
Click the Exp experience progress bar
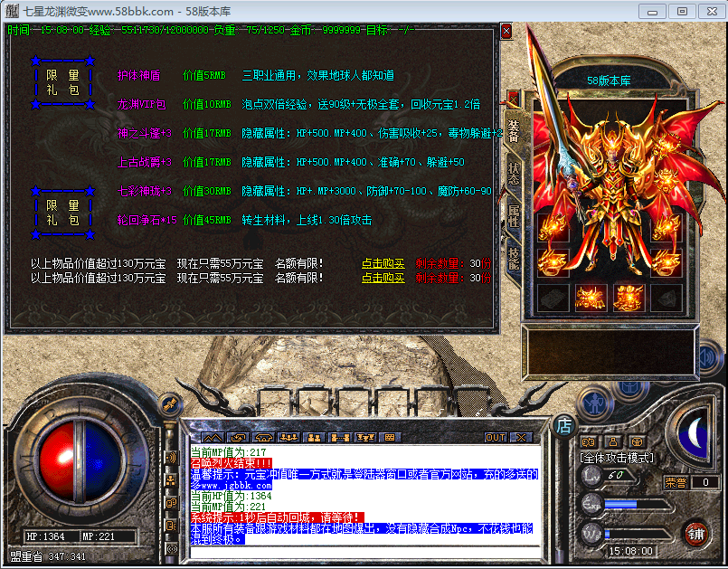point(638,505)
